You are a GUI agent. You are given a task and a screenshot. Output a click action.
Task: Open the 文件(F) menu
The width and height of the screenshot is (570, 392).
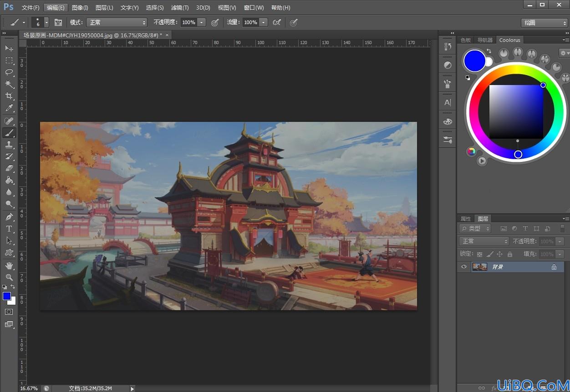[31, 8]
